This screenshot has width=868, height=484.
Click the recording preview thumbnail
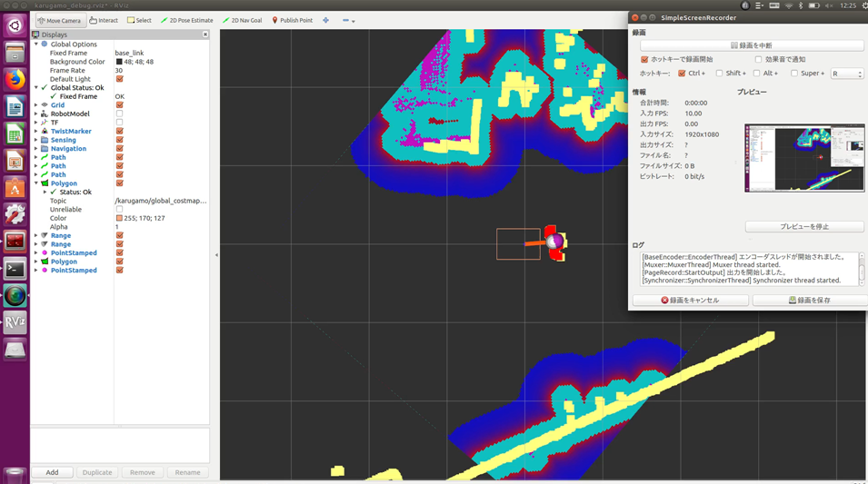[x=804, y=158]
